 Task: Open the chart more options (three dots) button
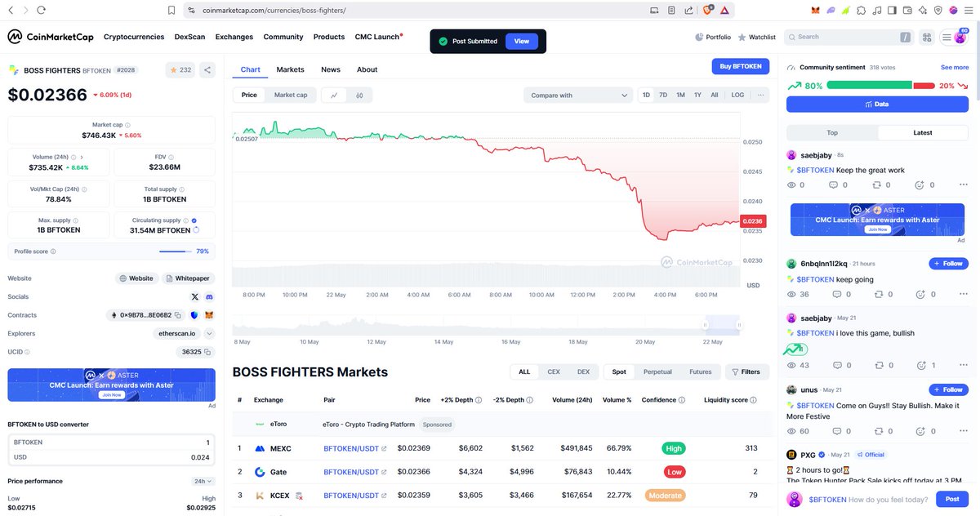pos(760,96)
